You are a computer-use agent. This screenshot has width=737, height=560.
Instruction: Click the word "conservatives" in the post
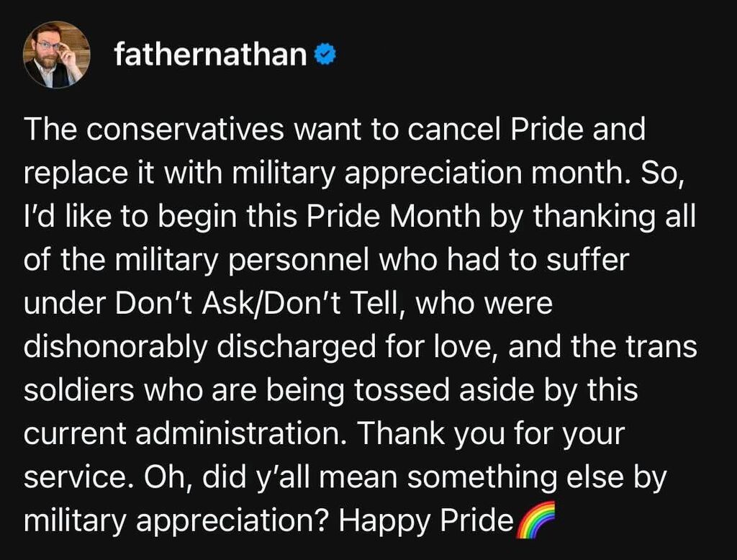tap(185, 130)
